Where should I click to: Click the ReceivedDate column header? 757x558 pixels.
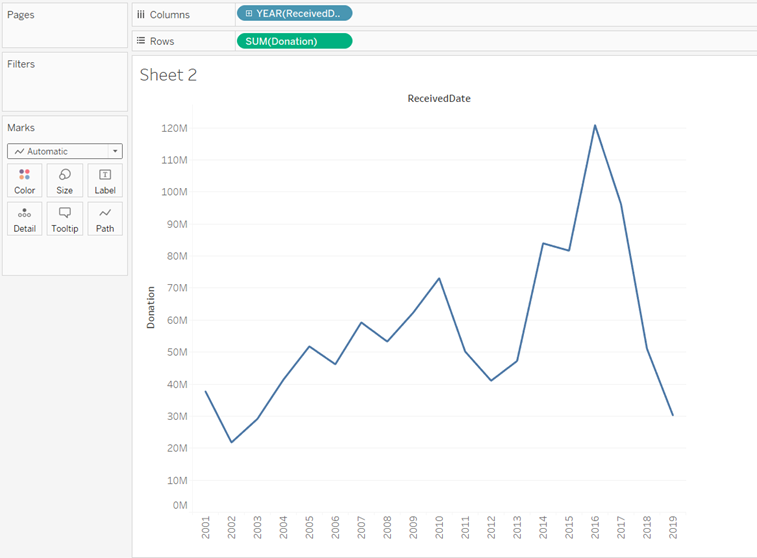pyautogui.click(x=439, y=98)
